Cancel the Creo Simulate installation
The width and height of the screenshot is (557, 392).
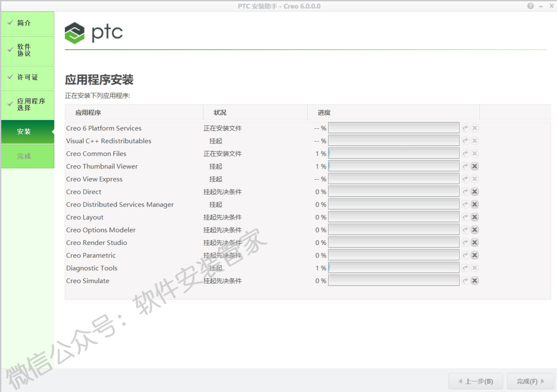coord(475,281)
